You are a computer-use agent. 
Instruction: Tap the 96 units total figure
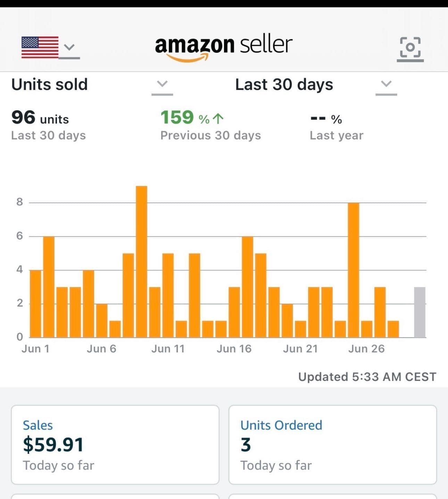(40, 118)
